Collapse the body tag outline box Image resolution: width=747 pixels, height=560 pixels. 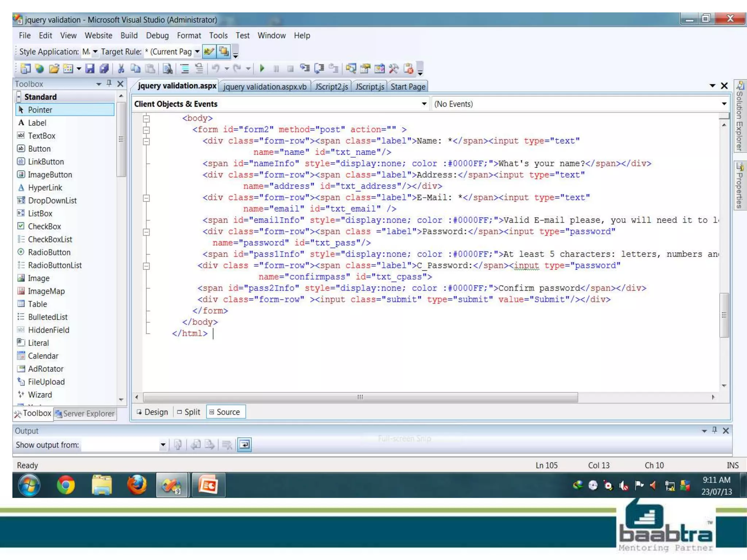click(146, 118)
